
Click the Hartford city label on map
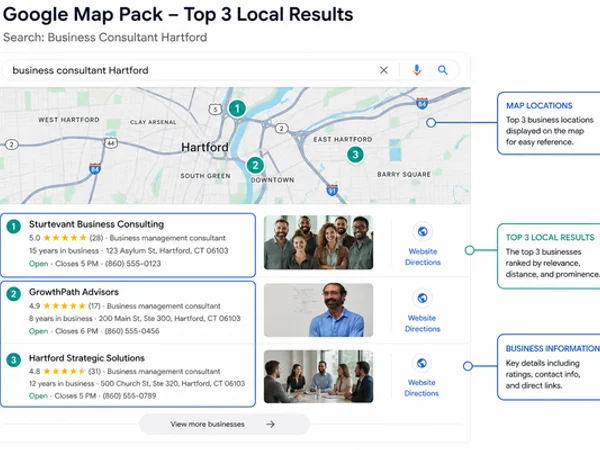(205, 147)
